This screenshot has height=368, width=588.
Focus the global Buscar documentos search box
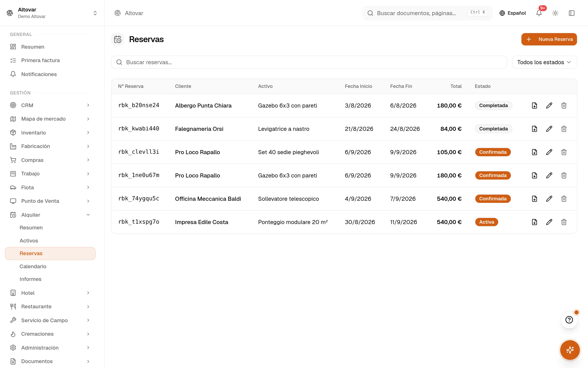(x=427, y=13)
